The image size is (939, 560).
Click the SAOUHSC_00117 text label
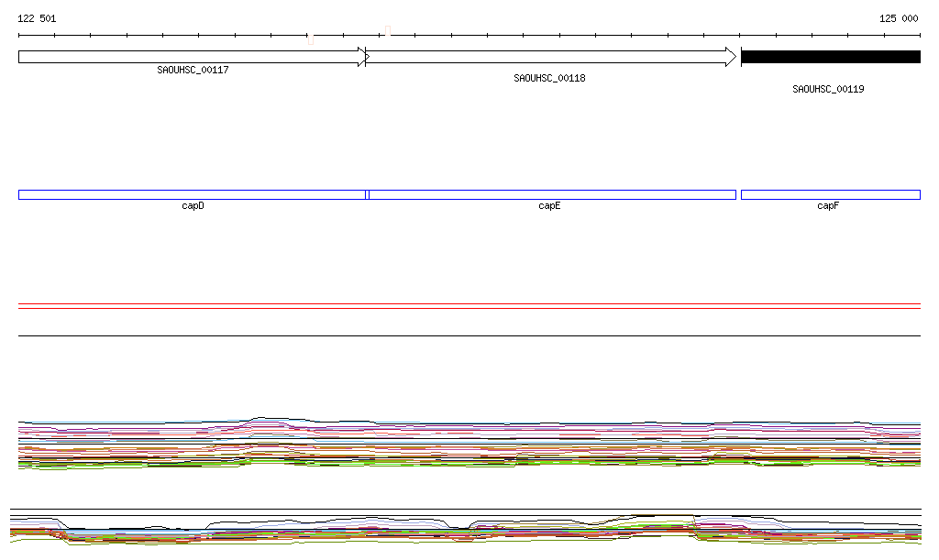click(x=193, y=70)
